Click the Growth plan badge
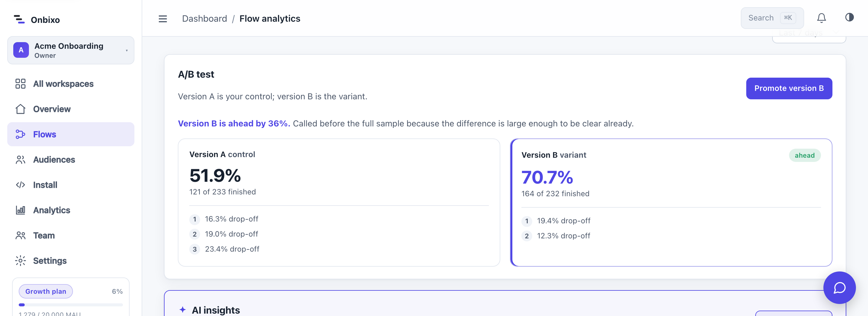Image resolution: width=868 pixels, height=316 pixels. (46, 291)
